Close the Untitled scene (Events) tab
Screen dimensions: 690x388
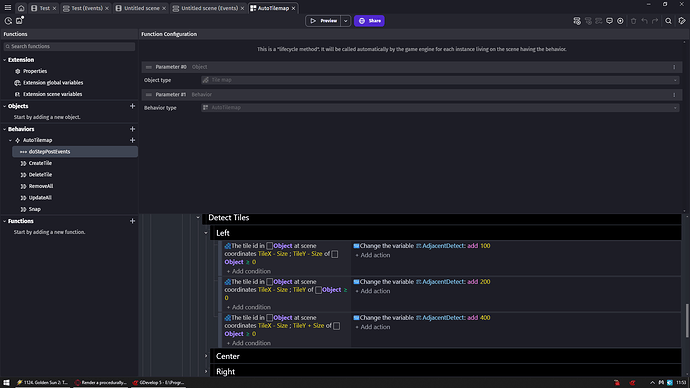pos(242,8)
